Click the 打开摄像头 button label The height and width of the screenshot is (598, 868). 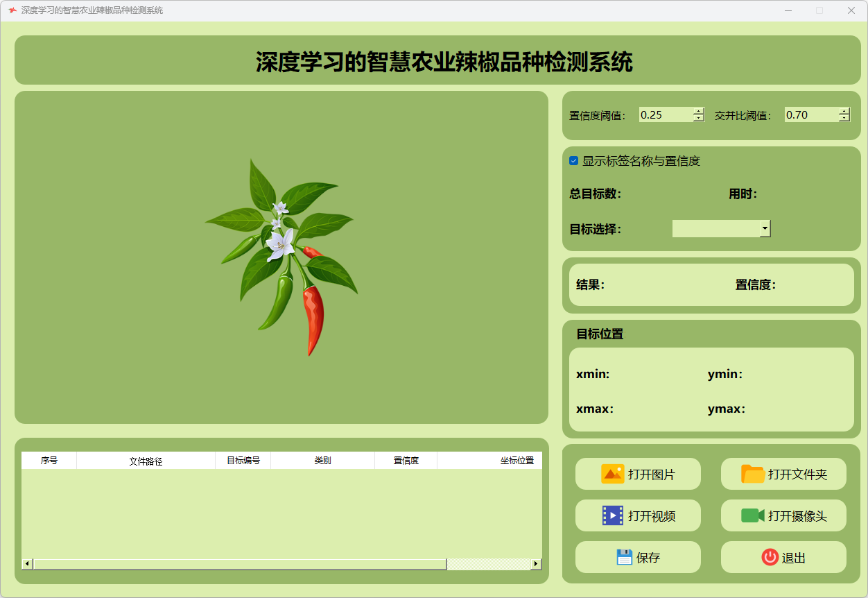pyautogui.click(x=798, y=516)
